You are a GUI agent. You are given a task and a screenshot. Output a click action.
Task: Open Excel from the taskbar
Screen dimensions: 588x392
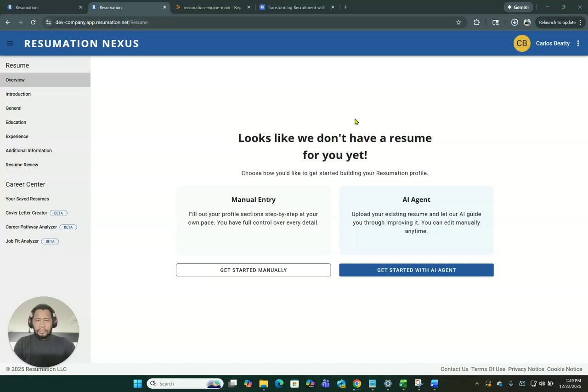click(403, 383)
